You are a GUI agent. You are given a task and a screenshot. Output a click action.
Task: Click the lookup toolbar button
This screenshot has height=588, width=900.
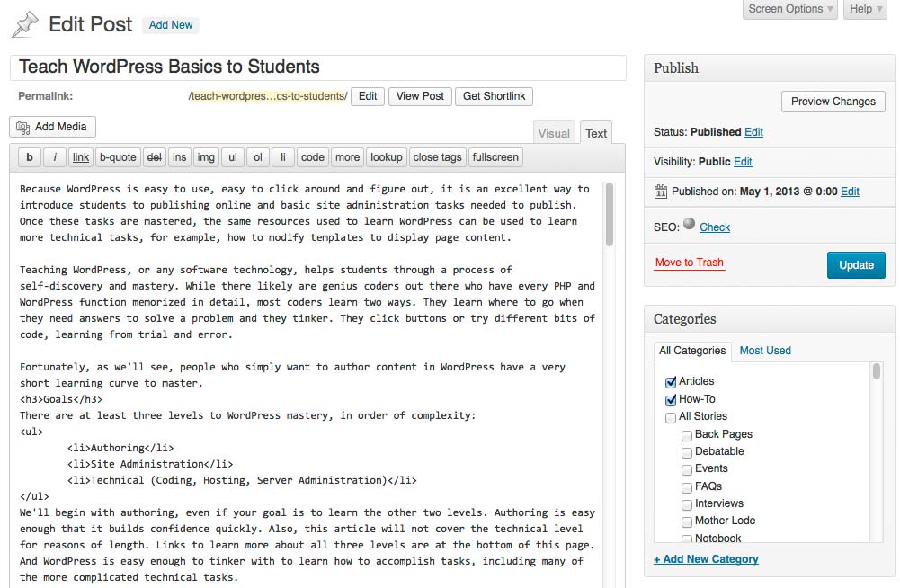point(387,157)
